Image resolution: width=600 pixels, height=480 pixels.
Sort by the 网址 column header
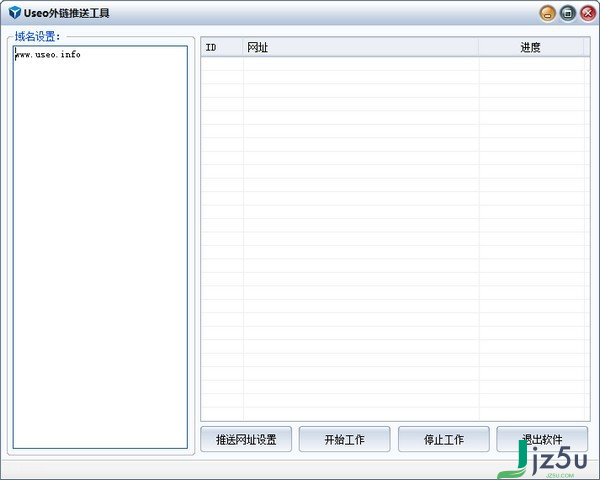(361, 47)
